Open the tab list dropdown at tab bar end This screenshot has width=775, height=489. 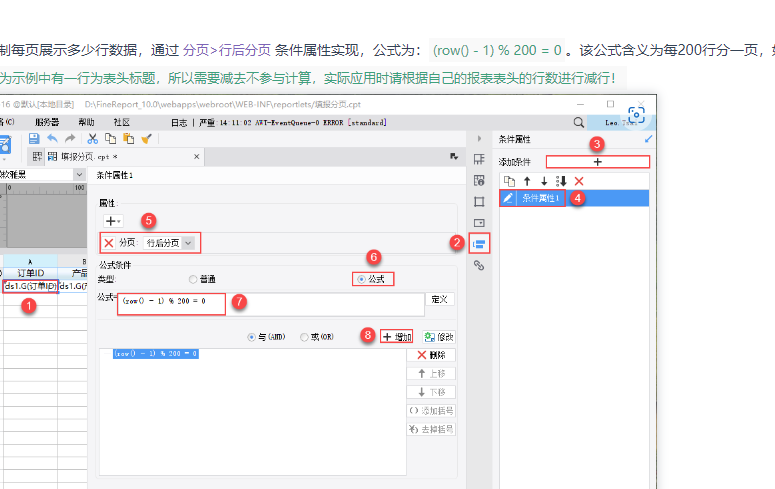454,157
